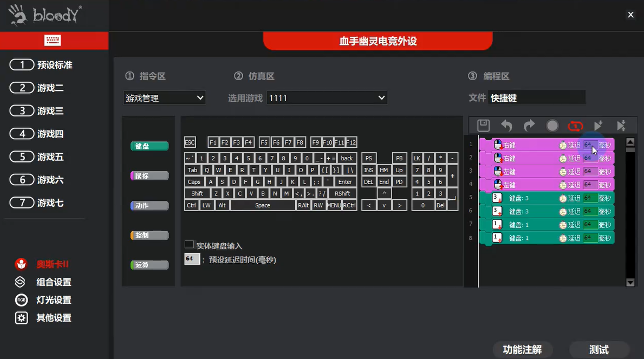Screen dimensions: 644x359
Task: Open 组合设置 from sidebar
Action: (54, 282)
